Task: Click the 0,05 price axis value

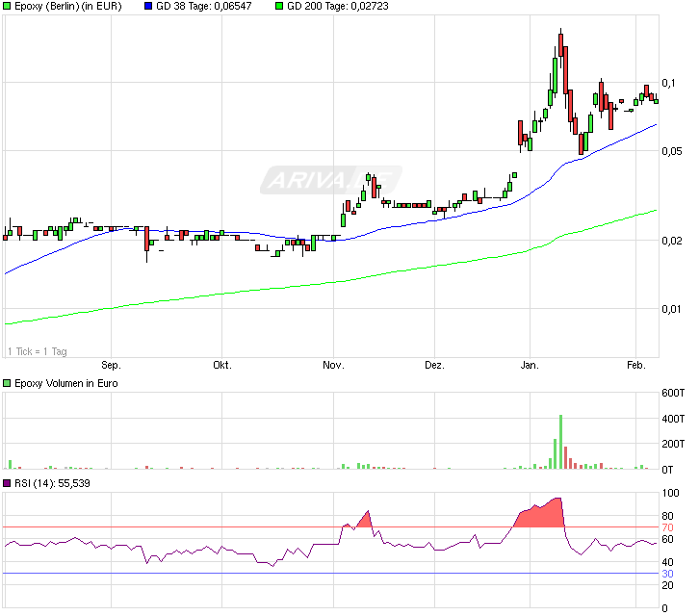Action: click(672, 151)
